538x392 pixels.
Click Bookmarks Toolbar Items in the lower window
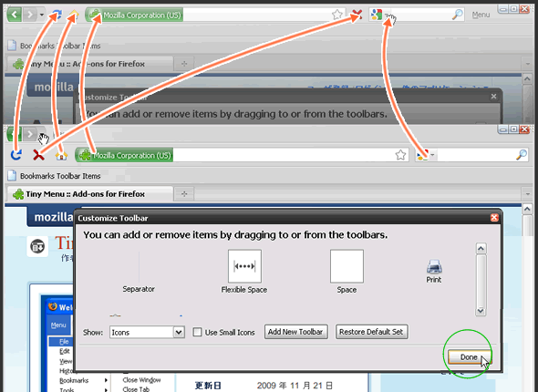pyautogui.click(x=55, y=176)
